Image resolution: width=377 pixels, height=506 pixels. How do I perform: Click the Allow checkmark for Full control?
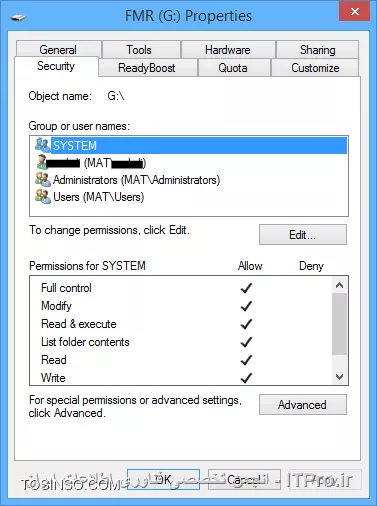pyautogui.click(x=246, y=288)
